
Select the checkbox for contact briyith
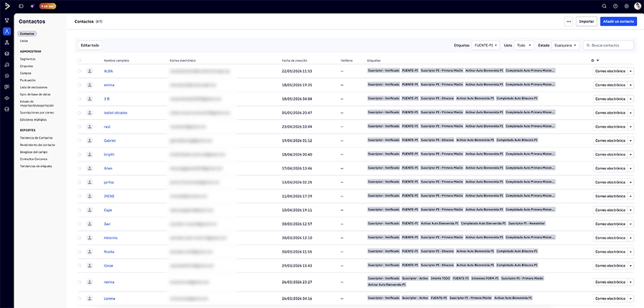tap(79, 154)
